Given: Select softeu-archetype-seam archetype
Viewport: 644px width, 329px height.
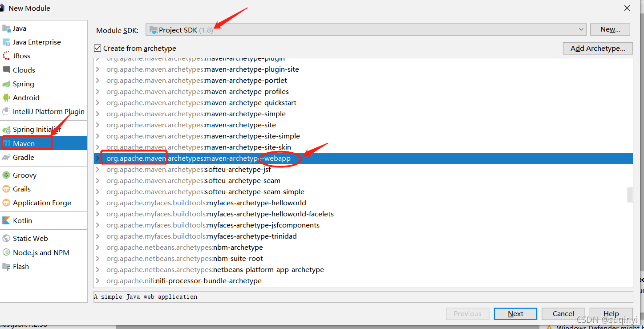Looking at the screenshot, I should point(363,181).
